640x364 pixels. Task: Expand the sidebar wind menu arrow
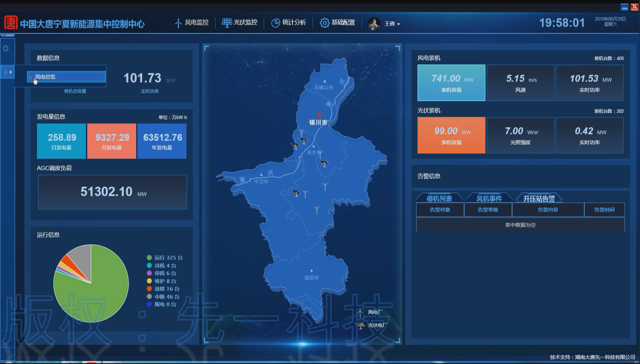point(11,72)
